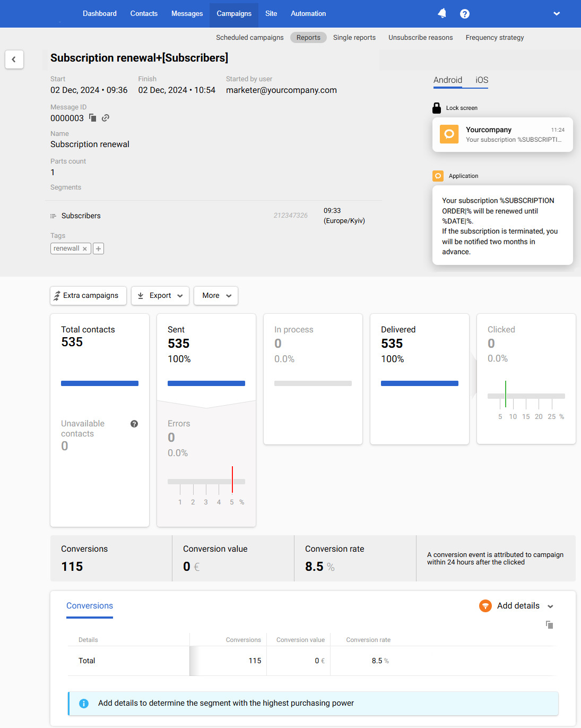Click the Extra campaigns button
Screen dimensions: 581x728
tap(88, 296)
